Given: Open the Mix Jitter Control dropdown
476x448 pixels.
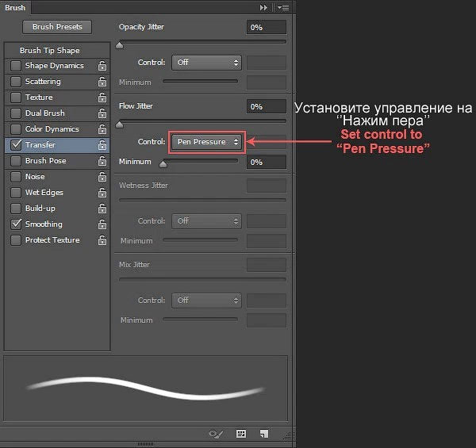Looking at the screenshot, I should [206, 301].
